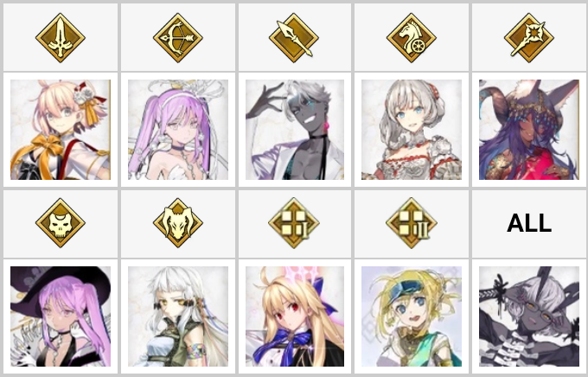The width and height of the screenshot is (588, 377).
Task: Open the horned Caster portrait in red
Action: 528,130
